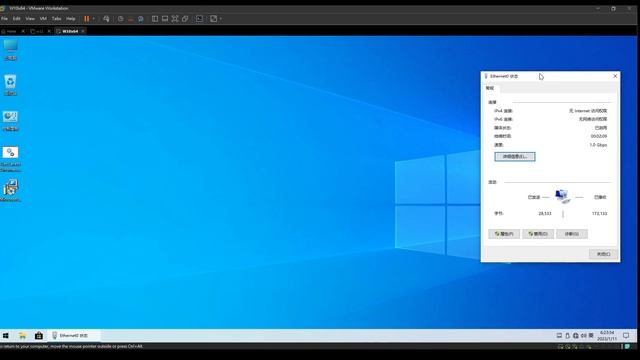
Task: Click the network computers activity icon
Action: click(562, 196)
